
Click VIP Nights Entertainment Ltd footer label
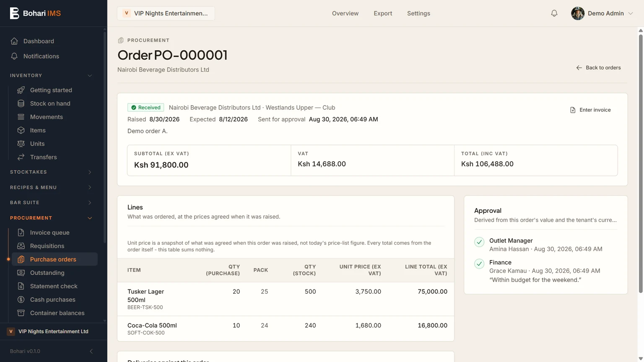coord(53,331)
